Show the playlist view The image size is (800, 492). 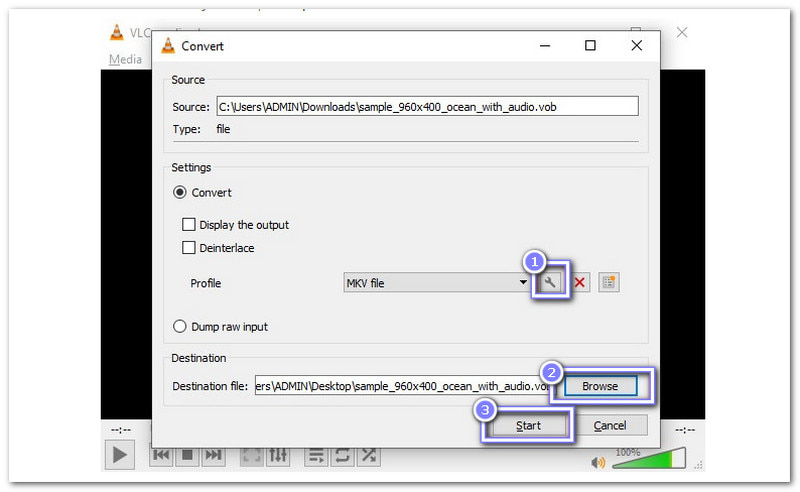316,455
